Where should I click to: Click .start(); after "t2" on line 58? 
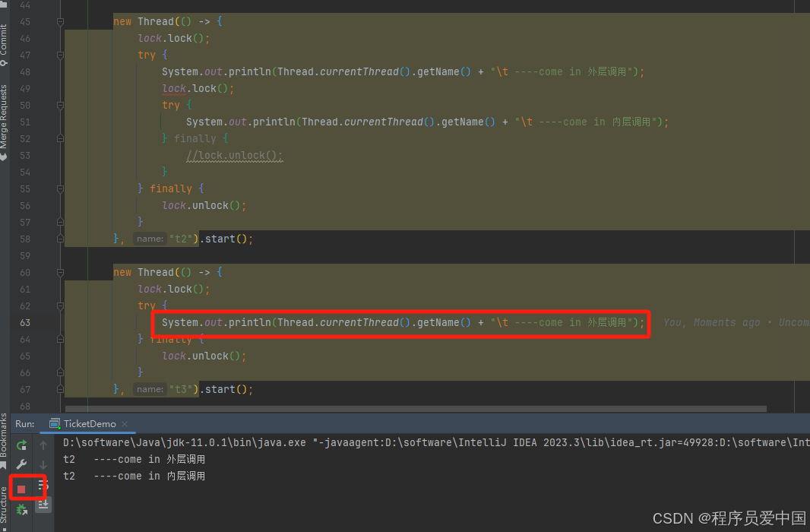tap(226, 239)
